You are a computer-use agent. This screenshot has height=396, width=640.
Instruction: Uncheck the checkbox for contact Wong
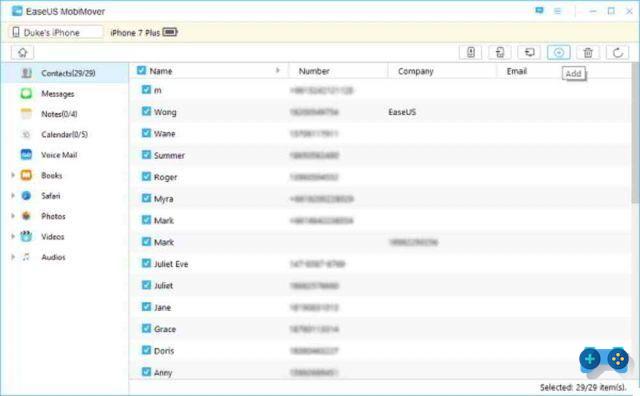(146, 111)
